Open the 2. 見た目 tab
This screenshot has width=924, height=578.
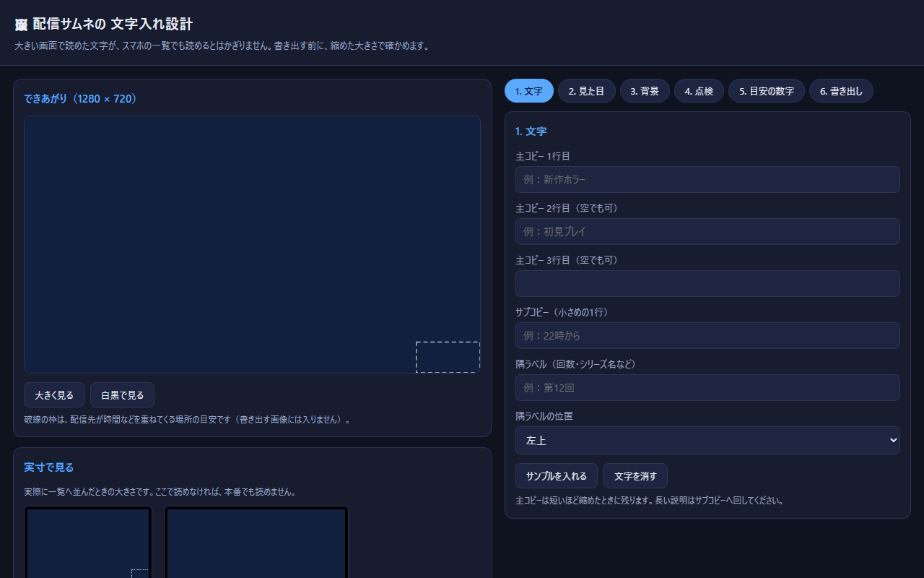[586, 91]
